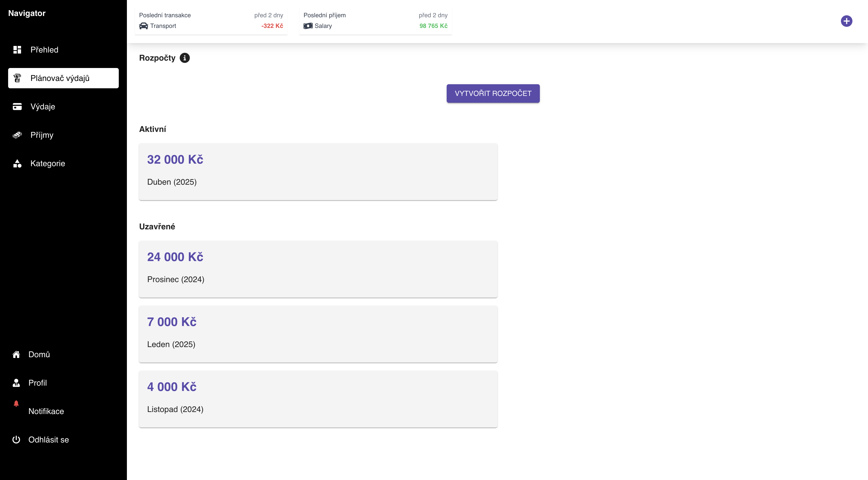Image resolution: width=868 pixels, height=480 pixels.
Task: Open Plánovač výdajů in the sidebar
Action: click(x=63, y=78)
